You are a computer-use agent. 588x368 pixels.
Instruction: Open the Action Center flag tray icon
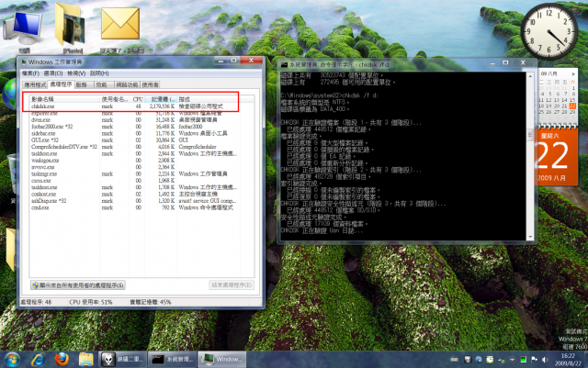pyautogui.click(x=534, y=360)
